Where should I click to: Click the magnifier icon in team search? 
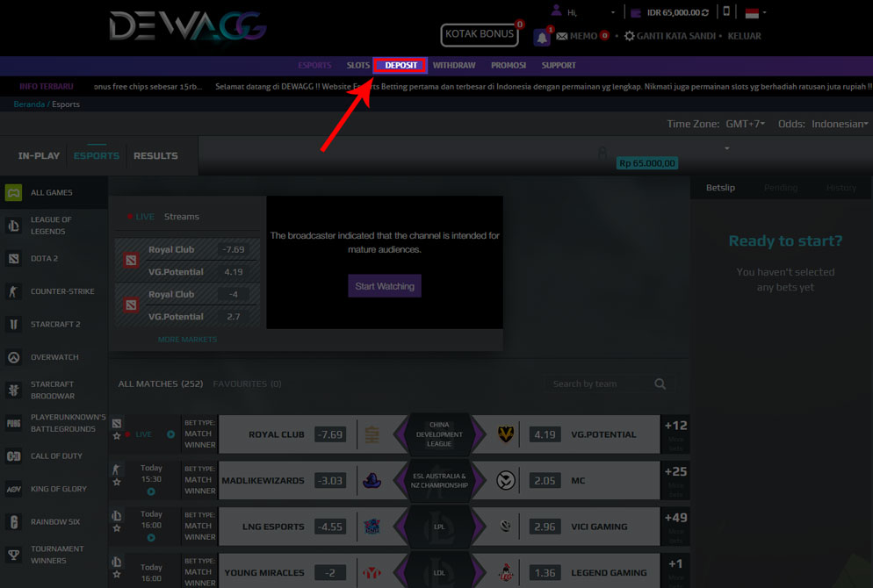[660, 384]
